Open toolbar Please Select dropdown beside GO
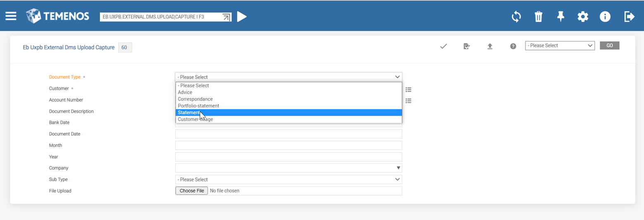 point(559,45)
